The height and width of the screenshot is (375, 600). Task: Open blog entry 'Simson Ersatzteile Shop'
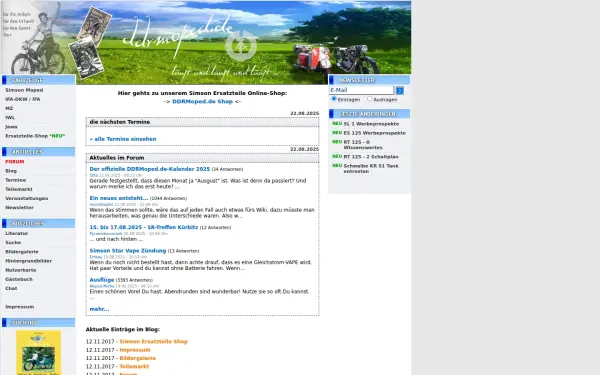click(x=153, y=342)
